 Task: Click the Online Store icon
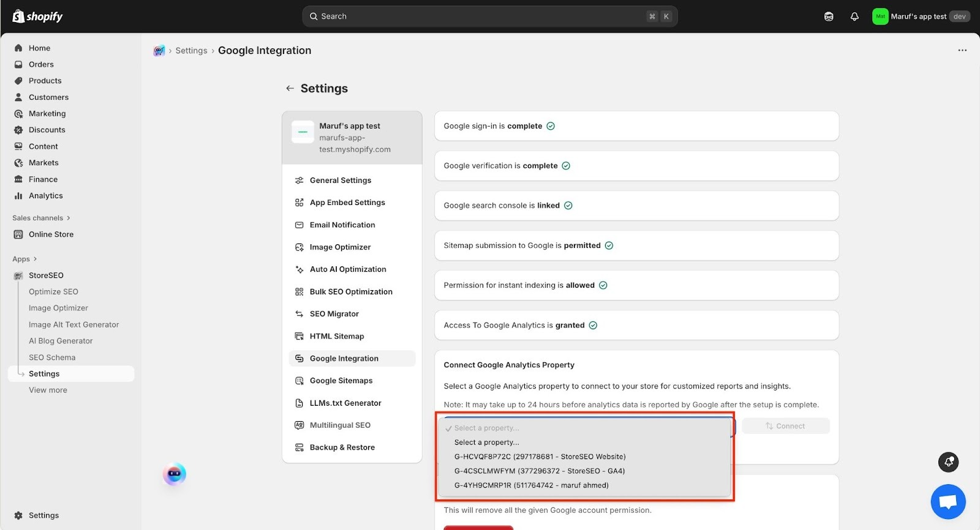[x=18, y=234]
